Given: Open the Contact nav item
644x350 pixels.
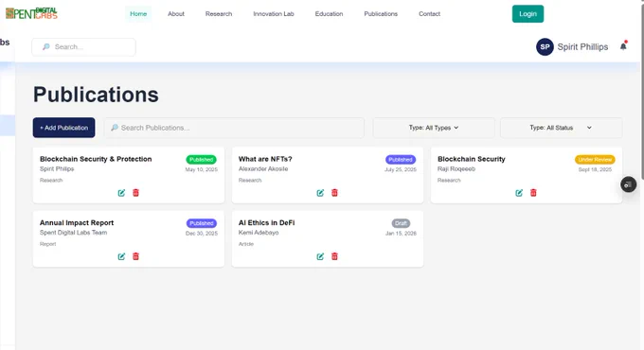Looking at the screenshot, I should click(x=429, y=14).
